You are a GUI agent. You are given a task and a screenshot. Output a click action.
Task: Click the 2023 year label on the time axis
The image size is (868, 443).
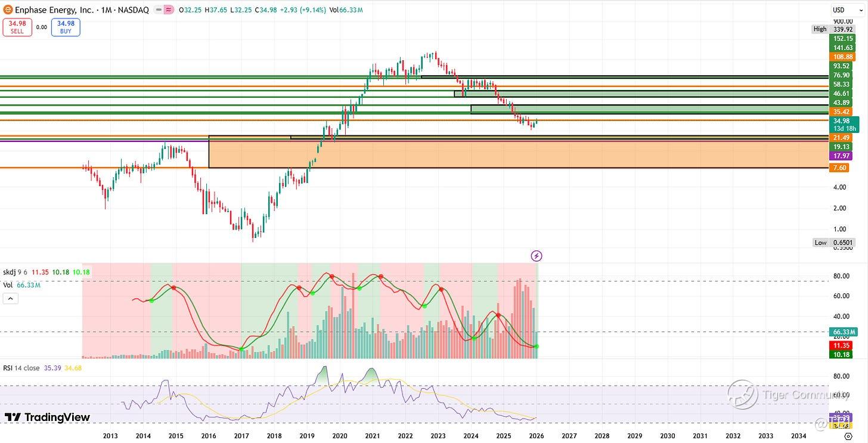pos(438,436)
